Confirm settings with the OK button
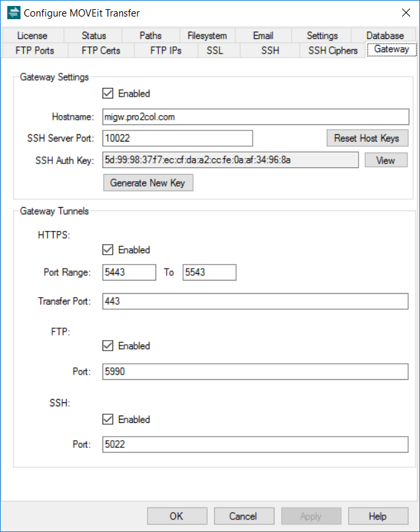420x532 pixels. [177, 516]
